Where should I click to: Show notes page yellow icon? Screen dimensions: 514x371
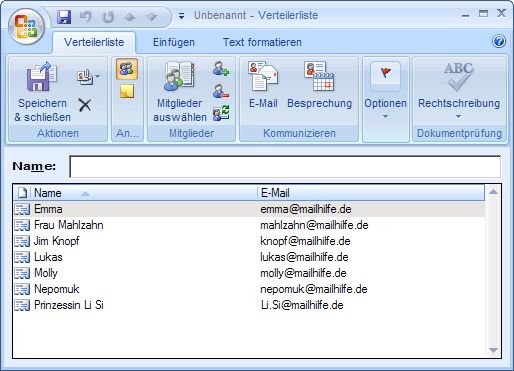[127, 91]
